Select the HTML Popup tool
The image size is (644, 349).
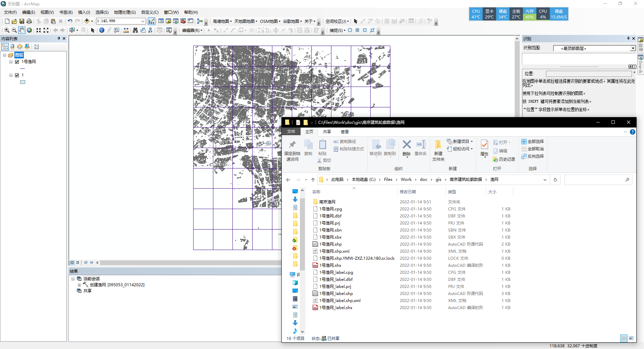point(117,30)
